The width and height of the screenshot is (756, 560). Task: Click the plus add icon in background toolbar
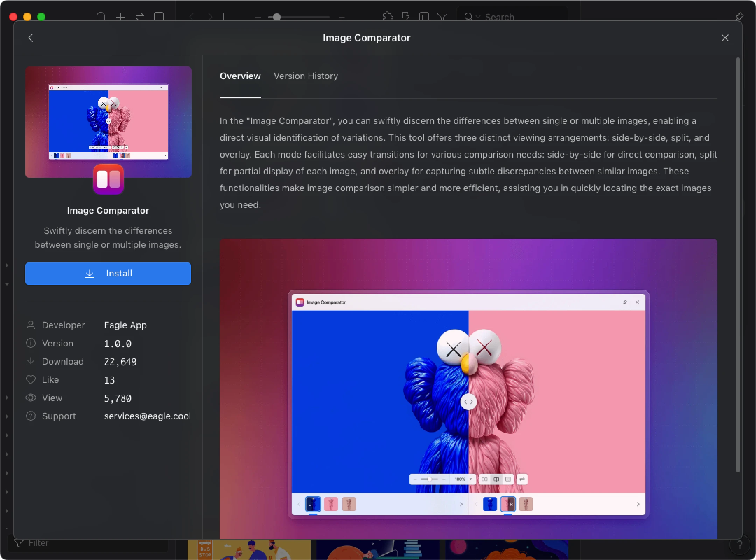[120, 16]
